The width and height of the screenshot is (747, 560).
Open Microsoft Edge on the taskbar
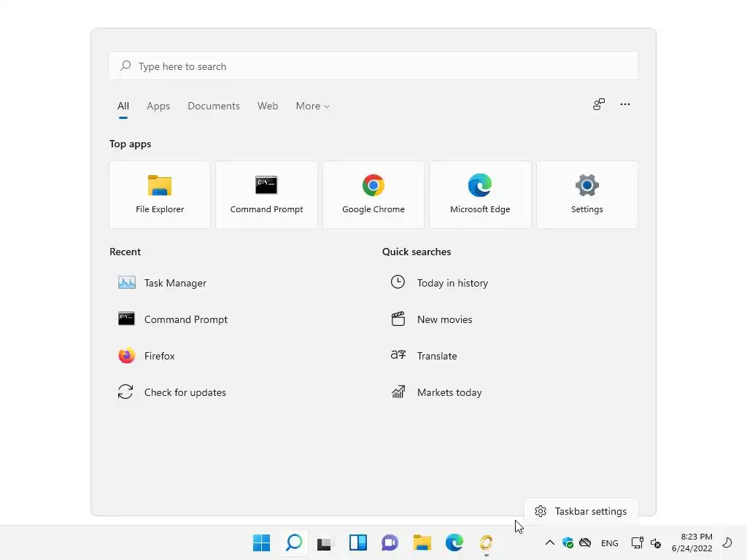click(x=454, y=542)
